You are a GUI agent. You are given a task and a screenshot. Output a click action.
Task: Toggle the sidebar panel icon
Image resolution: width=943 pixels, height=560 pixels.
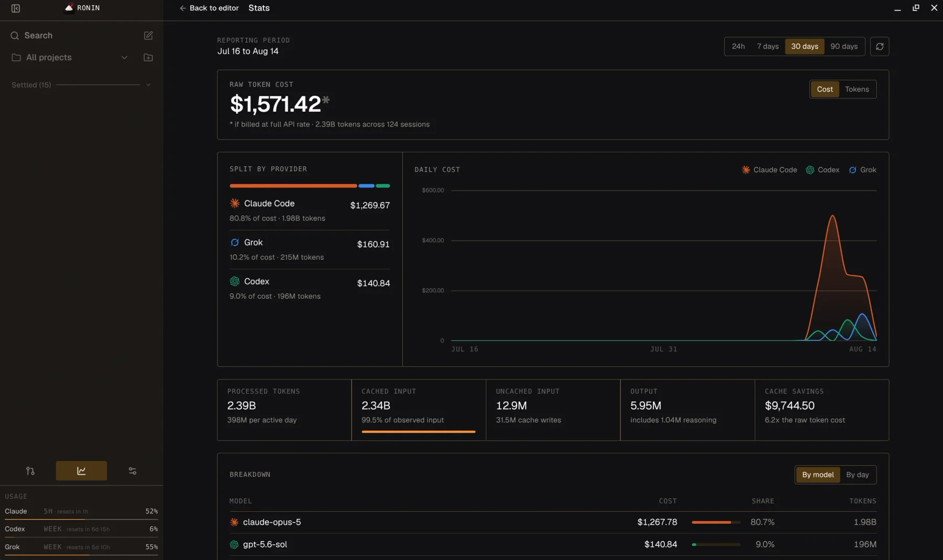coord(16,8)
